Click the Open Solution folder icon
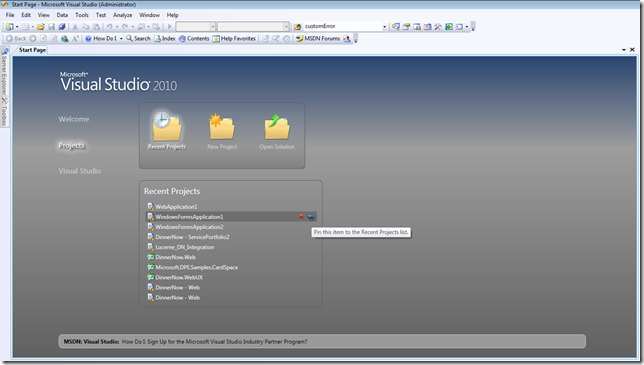This screenshot has width=644, height=365. pyautogui.click(x=277, y=127)
